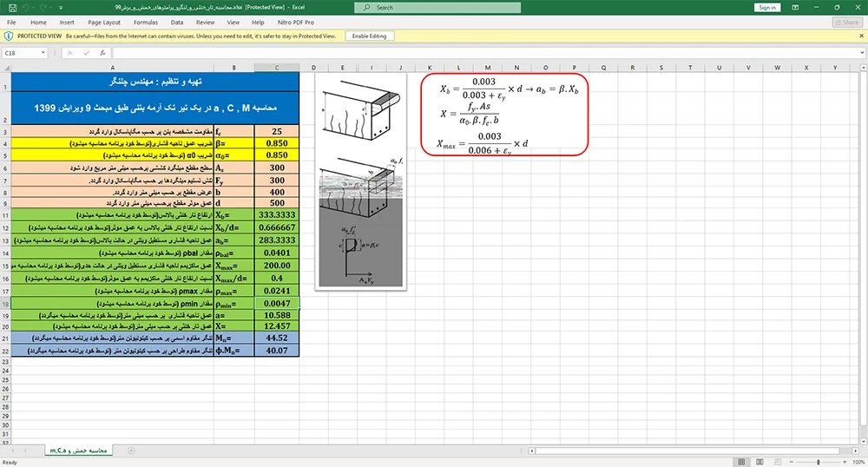The height and width of the screenshot is (467, 868).
Task: Select row 23 header
Action: click(x=5, y=361)
